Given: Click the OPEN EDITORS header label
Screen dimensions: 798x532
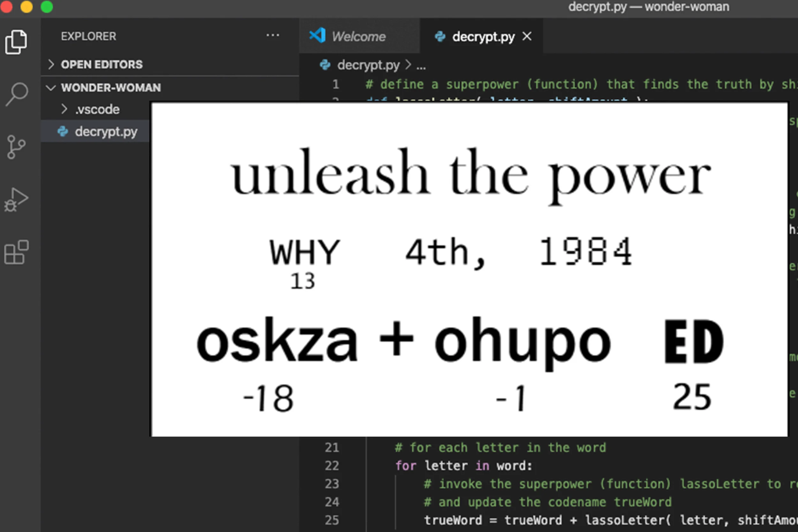Looking at the screenshot, I should point(102,64).
